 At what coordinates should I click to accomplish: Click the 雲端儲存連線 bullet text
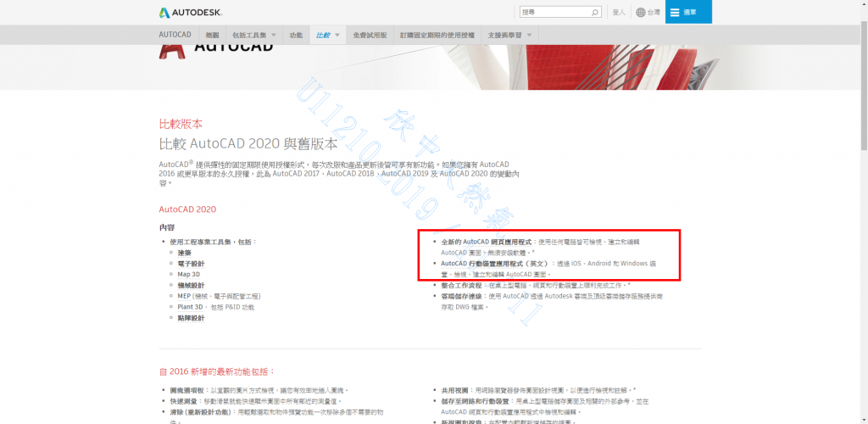[x=461, y=296]
